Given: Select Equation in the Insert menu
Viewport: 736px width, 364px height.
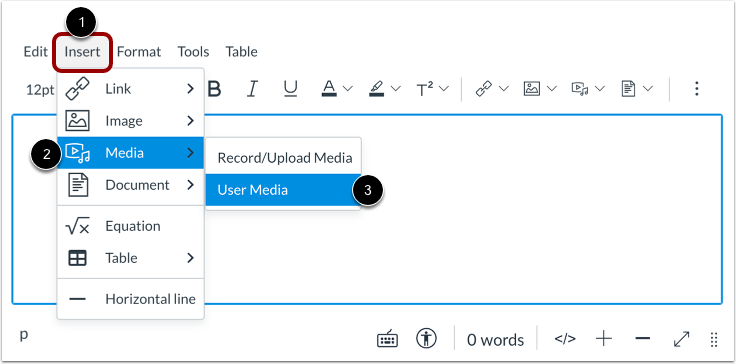Looking at the screenshot, I should pos(130,226).
